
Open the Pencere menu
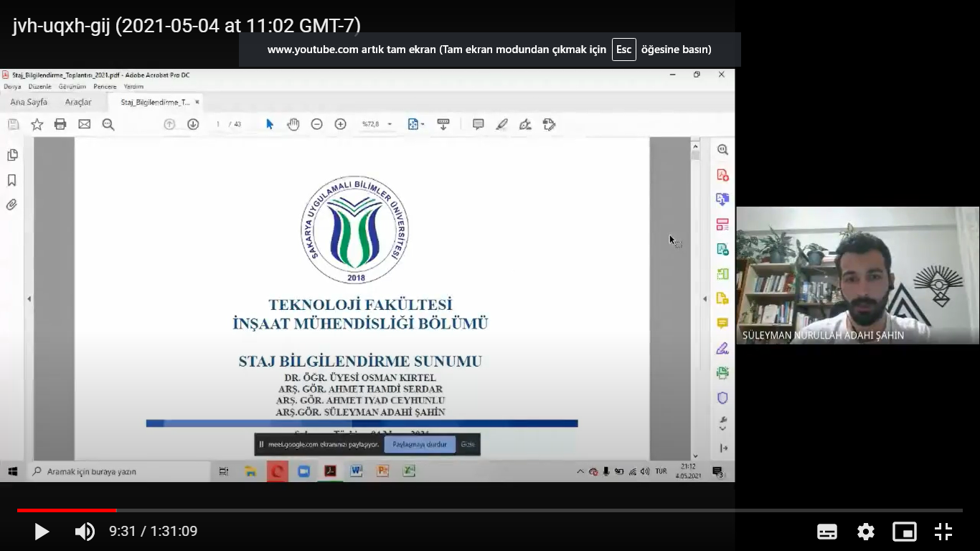(x=105, y=86)
